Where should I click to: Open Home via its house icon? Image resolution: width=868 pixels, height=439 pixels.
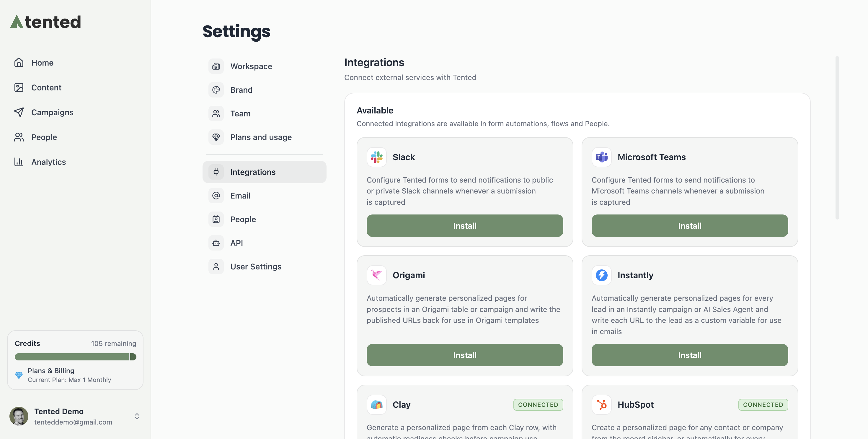coord(19,63)
